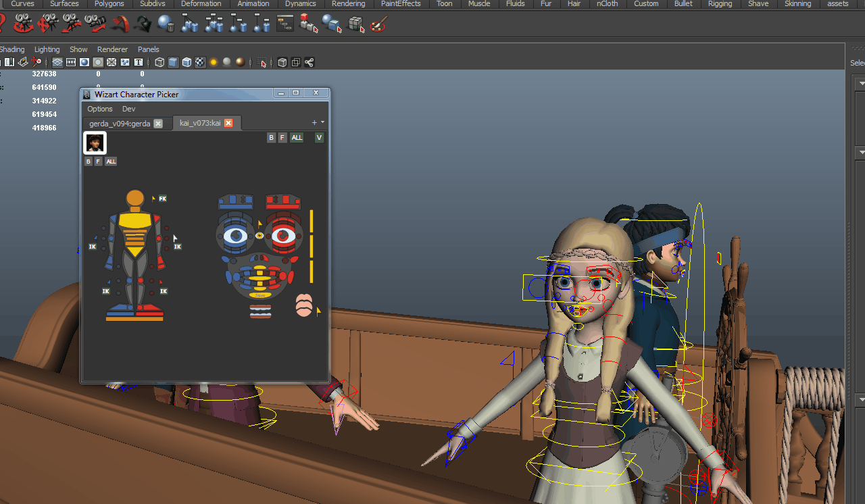Click the red curved arrow shelf icon
This screenshot has width=865, height=504.
[120, 25]
